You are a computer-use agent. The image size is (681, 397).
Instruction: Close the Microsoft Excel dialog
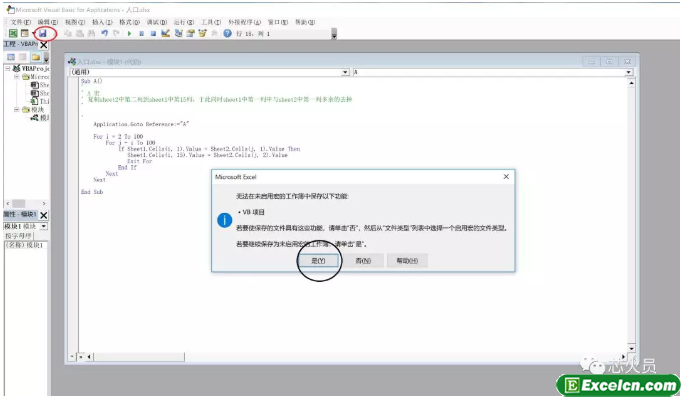(506, 176)
